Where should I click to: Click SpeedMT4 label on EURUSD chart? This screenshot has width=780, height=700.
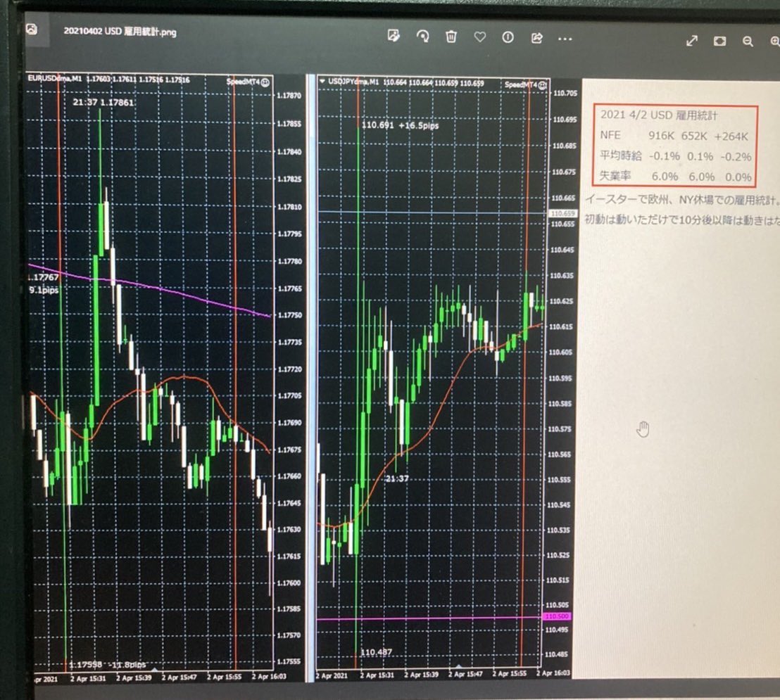tap(244, 82)
